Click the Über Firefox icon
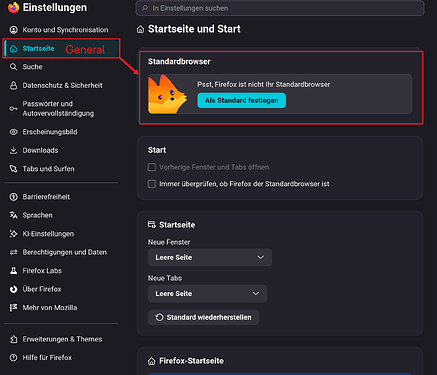This screenshot has width=437, height=375. click(13, 289)
